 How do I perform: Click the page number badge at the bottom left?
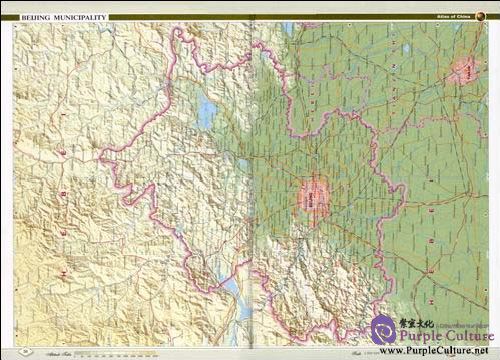[27, 351]
